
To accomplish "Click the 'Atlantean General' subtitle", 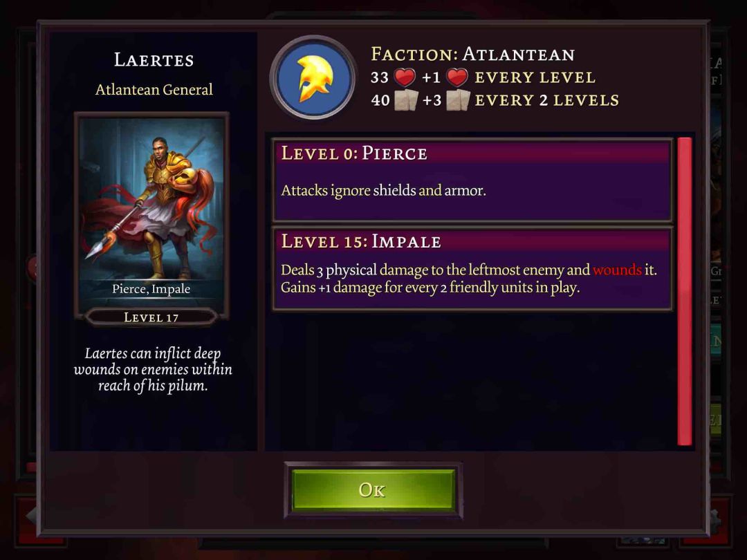I will [x=154, y=89].
